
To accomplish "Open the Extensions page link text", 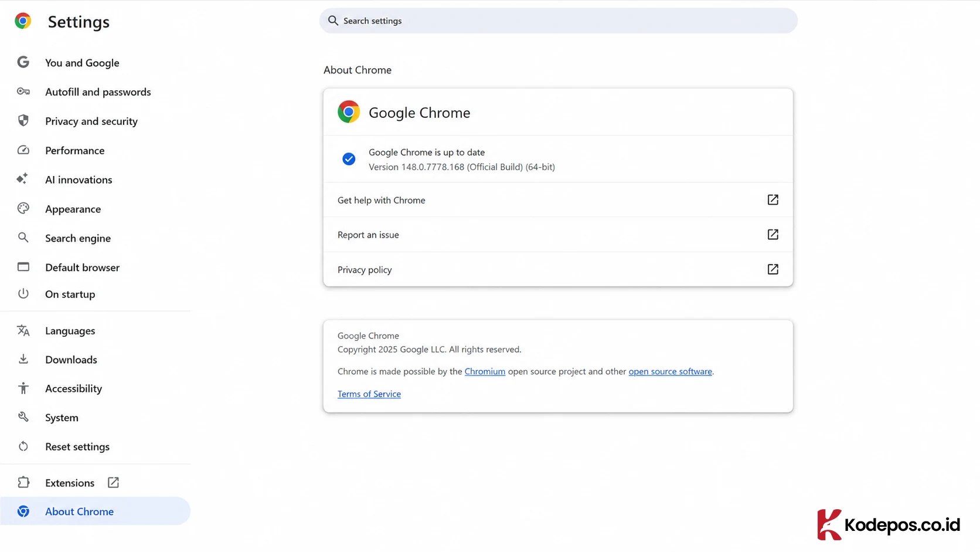I will click(70, 483).
